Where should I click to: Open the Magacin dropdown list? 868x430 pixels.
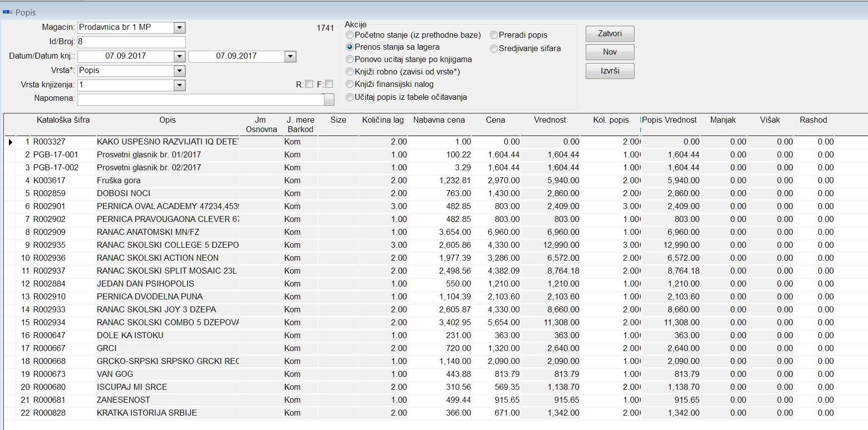[180, 28]
